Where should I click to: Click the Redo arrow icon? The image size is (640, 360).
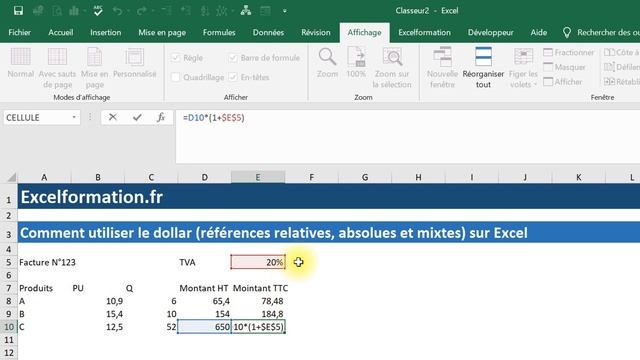(141, 11)
